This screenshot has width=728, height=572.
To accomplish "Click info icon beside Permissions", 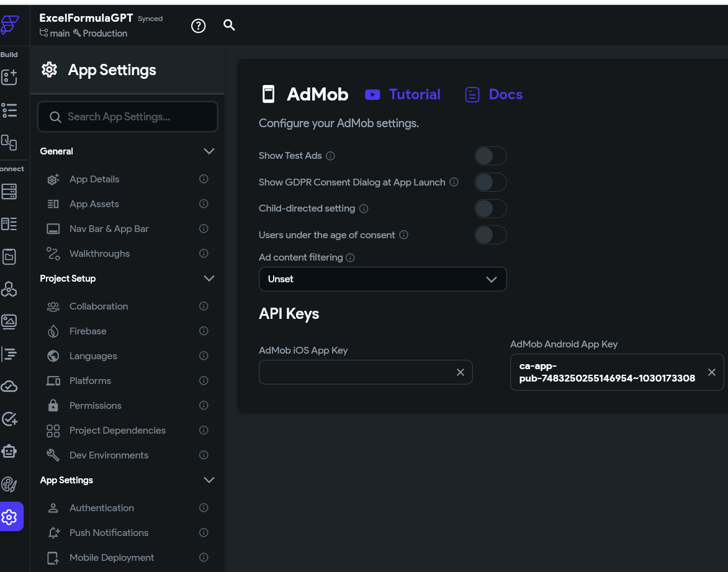I will point(204,405).
